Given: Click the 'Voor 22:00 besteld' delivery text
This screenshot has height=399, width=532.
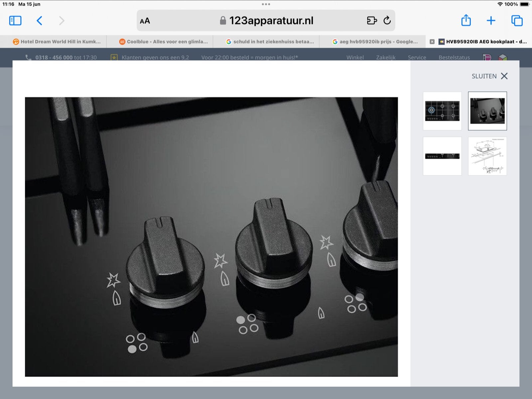Looking at the screenshot, I should [250, 58].
